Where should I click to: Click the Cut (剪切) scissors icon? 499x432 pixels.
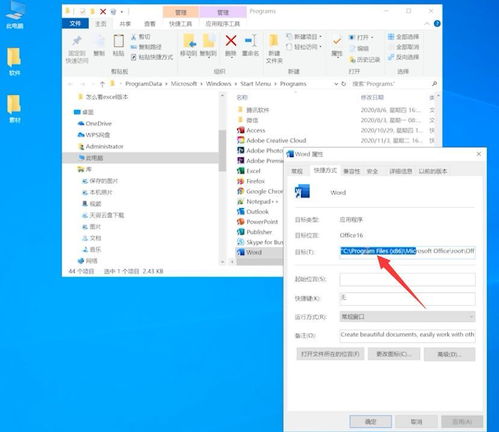coord(134,37)
